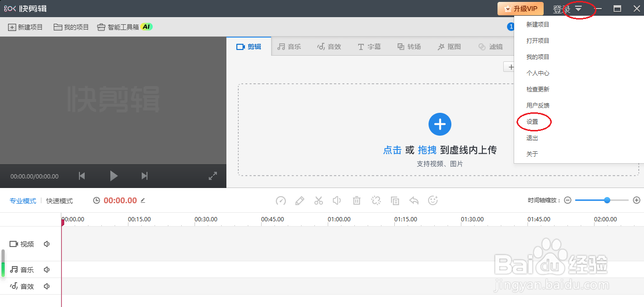Image resolution: width=644 pixels, height=307 pixels.
Task: Click the edit pencil tool in timeline toolbar
Action: [300, 201]
